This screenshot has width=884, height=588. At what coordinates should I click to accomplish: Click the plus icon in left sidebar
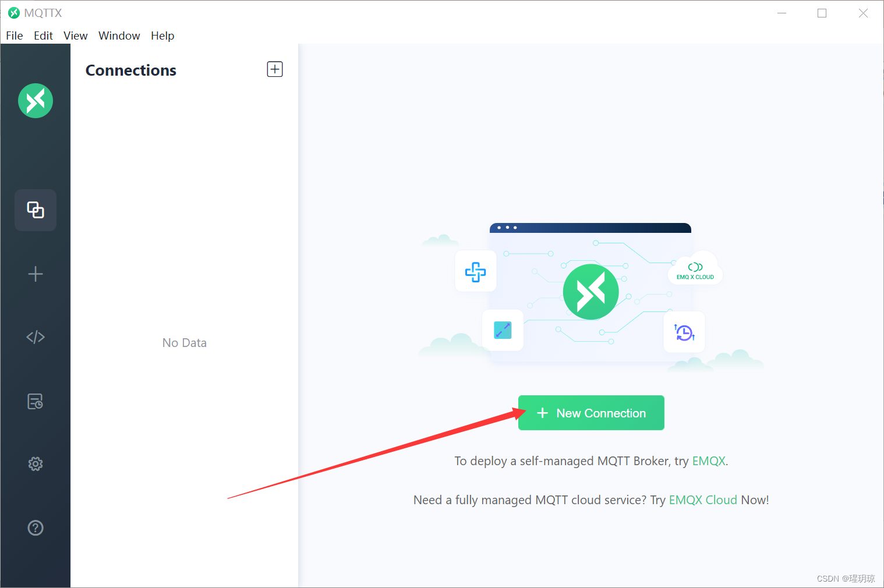pos(36,274)
